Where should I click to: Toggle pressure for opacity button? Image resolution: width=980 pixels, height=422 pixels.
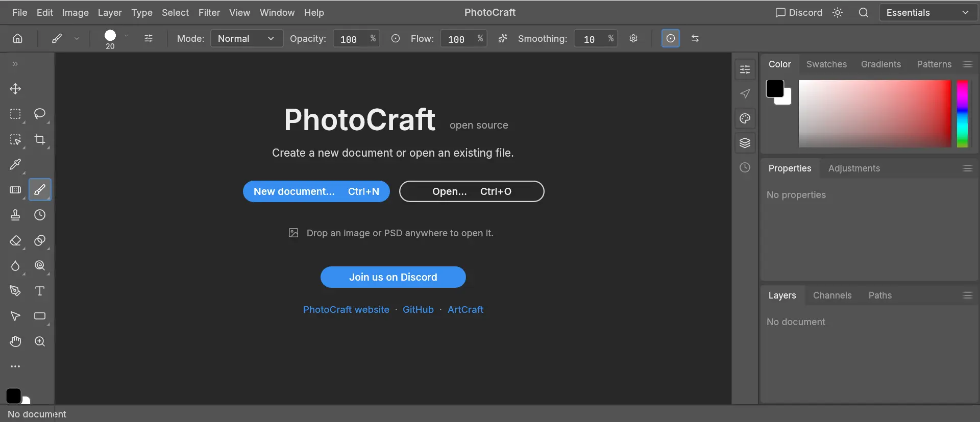tap(396, 38)
